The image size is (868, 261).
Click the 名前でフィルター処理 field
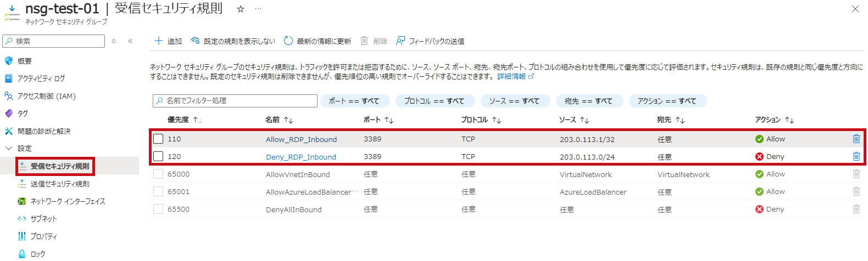[235, 101]
